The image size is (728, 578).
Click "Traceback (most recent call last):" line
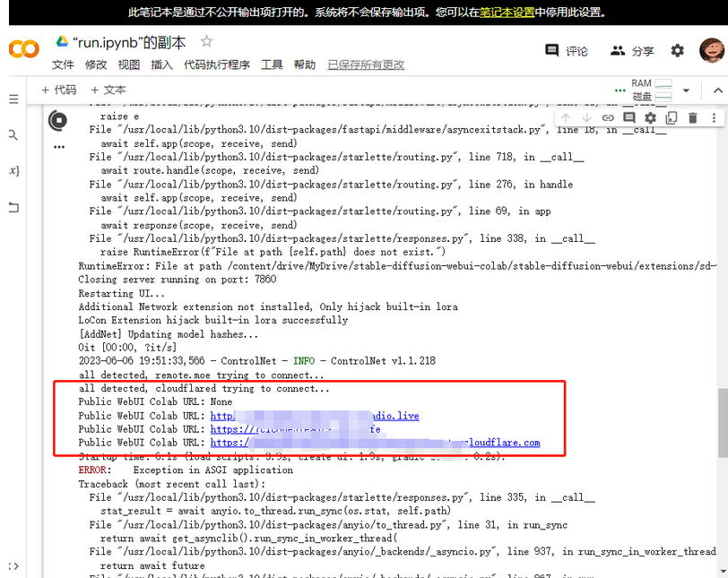172,484
